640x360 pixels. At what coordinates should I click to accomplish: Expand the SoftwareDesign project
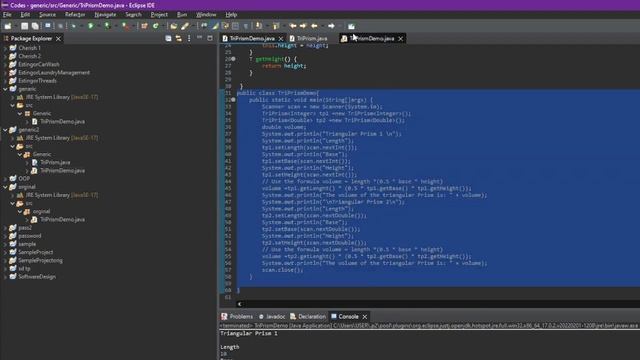tap(5, 277)
